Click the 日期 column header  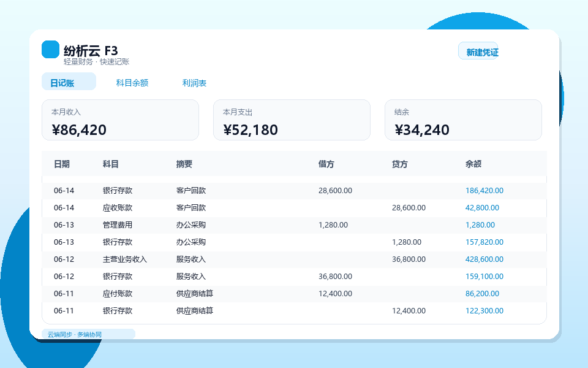61,164
